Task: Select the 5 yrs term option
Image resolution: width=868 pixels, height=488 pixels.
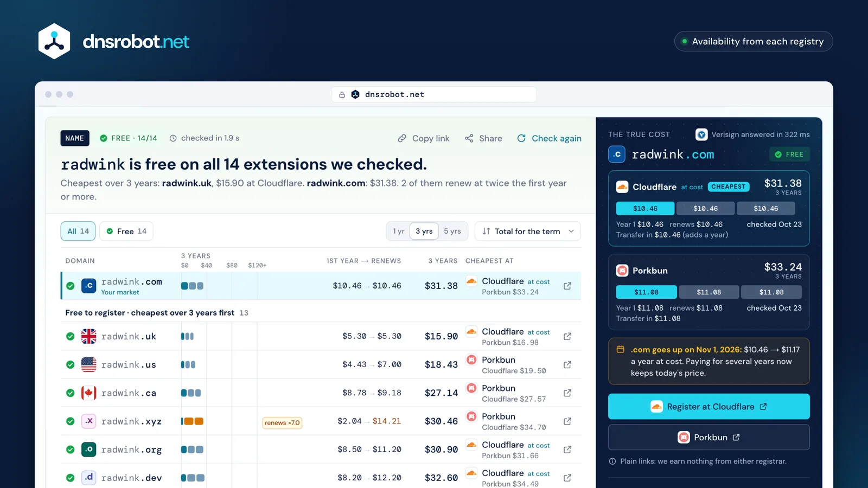Action: click(452, 231)
